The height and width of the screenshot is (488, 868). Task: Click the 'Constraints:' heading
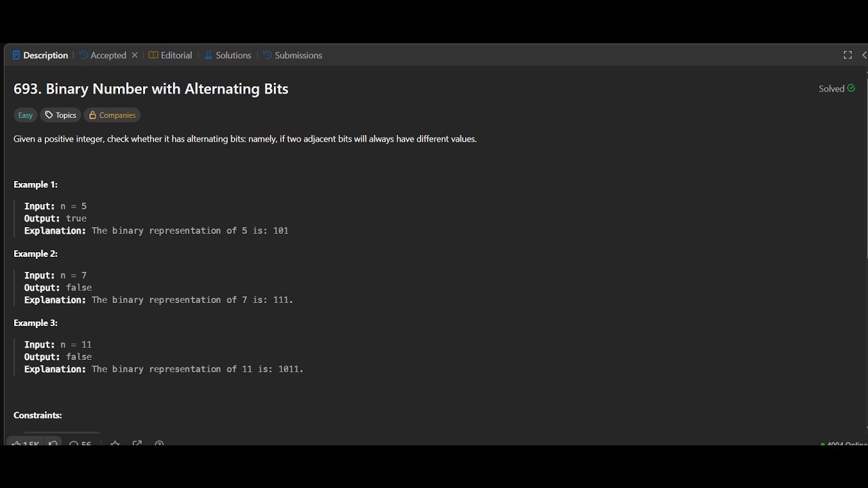pos(38,415)
